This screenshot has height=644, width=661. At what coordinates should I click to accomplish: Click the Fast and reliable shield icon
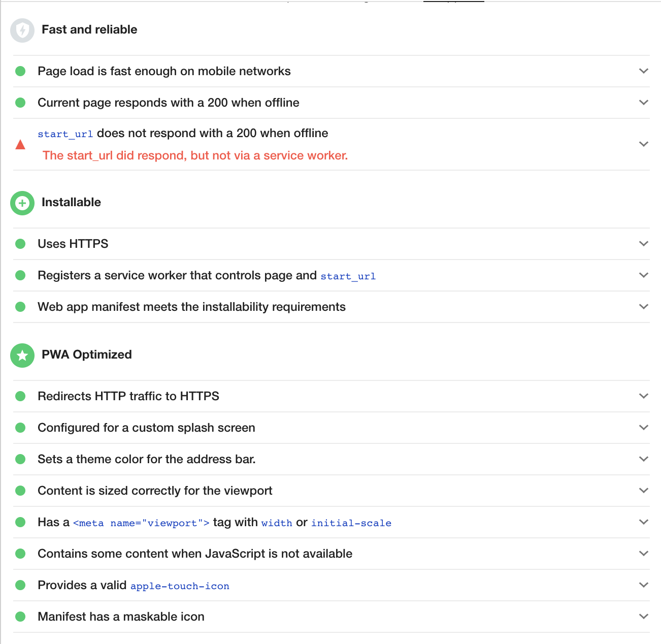pyautogui.click(x=22, y=30)
